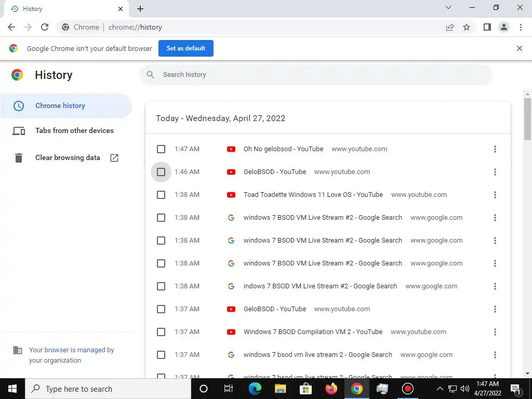Switch to Tabs from other devices
The image size is (532, 399).
click(74, 130)
